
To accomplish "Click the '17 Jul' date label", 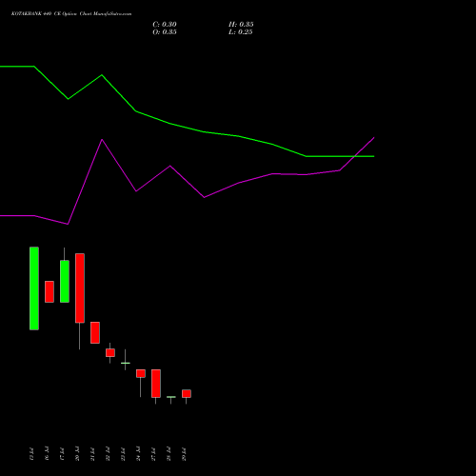I will coord(62,454).
